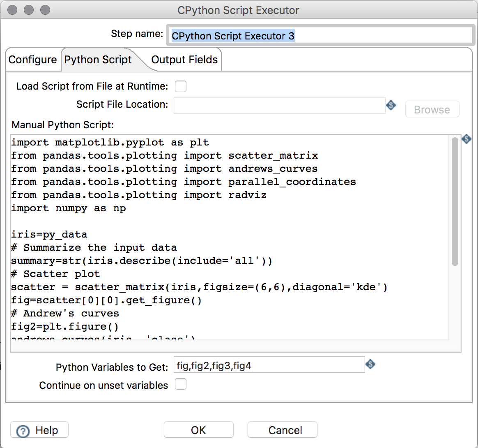Switch to the Configure tab
478x448 pixels.
tap(32, 60)
